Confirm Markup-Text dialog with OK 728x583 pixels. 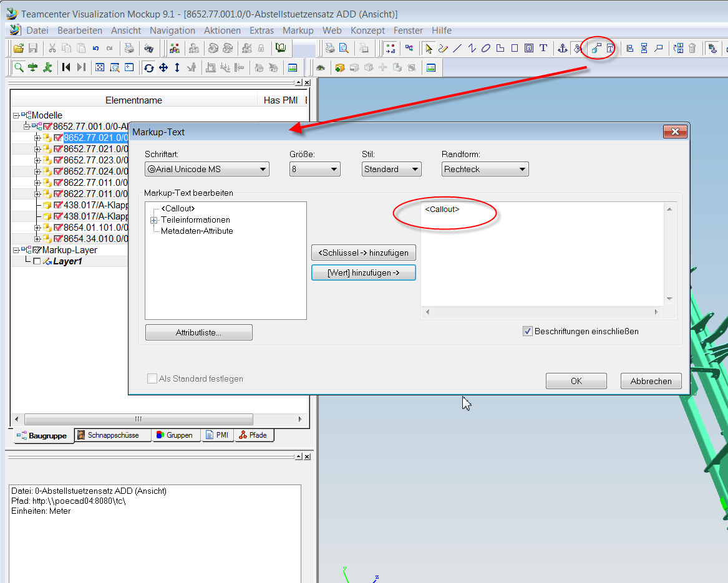[x=576, y=381]
